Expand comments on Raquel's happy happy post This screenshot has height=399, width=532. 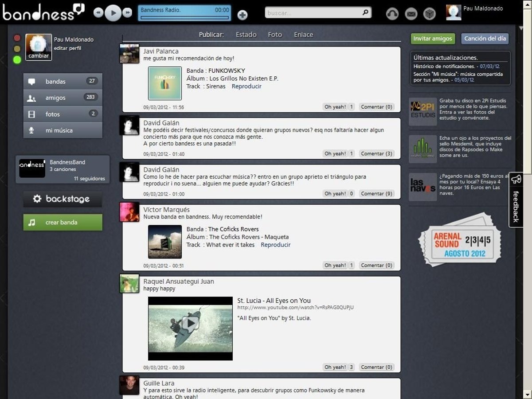pos(376,367)
